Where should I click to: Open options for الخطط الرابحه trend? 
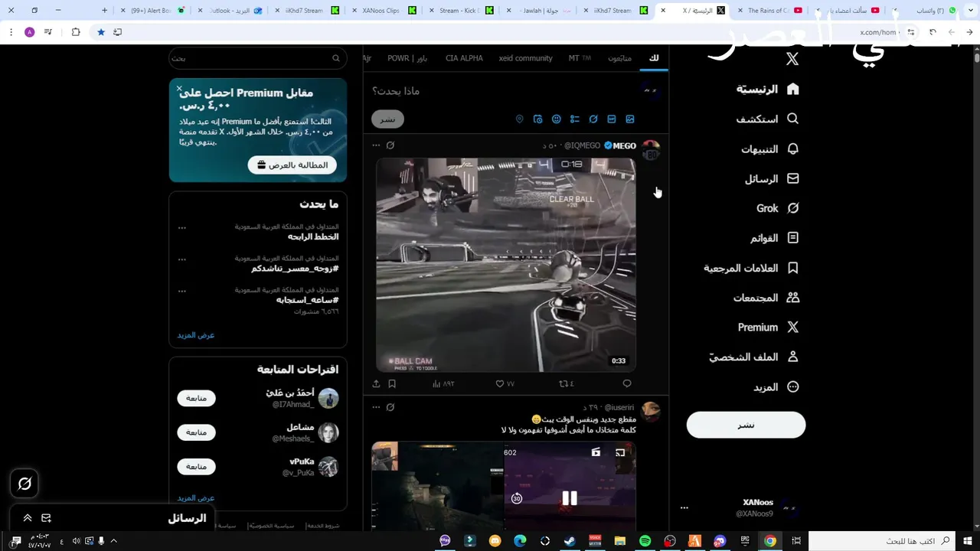181,227
